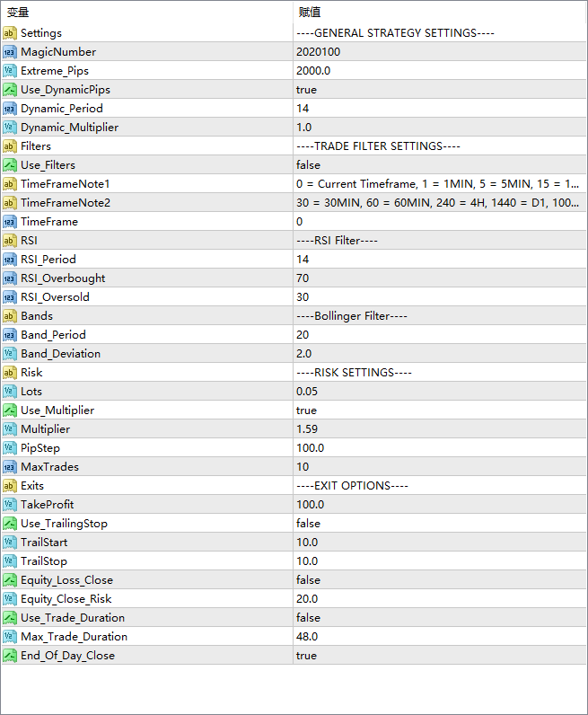
Task: Click the Multiplier value 1.59
Action: coord(308,429)
